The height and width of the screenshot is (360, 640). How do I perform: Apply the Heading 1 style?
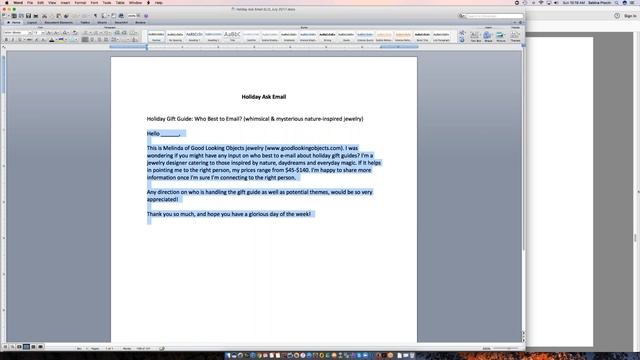[194, 36]
